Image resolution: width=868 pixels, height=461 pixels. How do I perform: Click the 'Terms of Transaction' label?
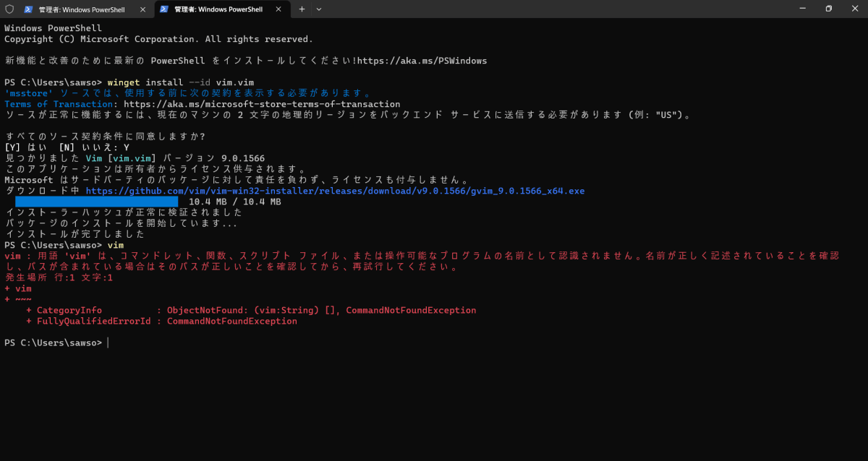coord(59,104)
